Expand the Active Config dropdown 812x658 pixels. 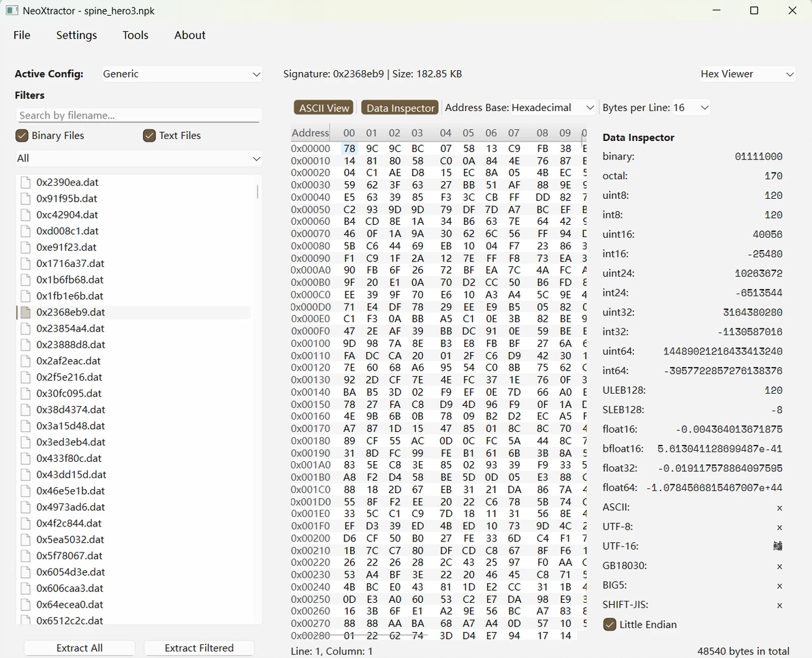coord(181,74)
